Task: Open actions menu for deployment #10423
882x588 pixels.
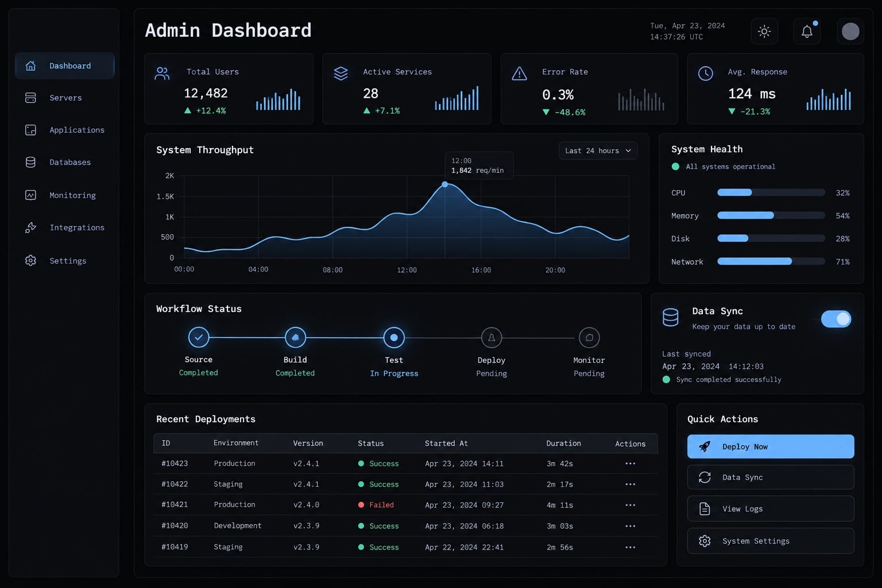Action: (630, 464)
